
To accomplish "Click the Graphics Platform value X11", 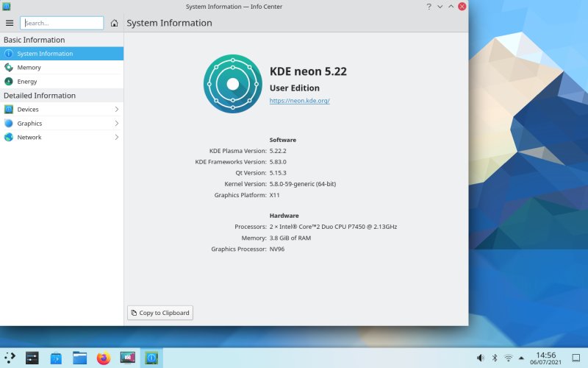I will click(274, 195).
